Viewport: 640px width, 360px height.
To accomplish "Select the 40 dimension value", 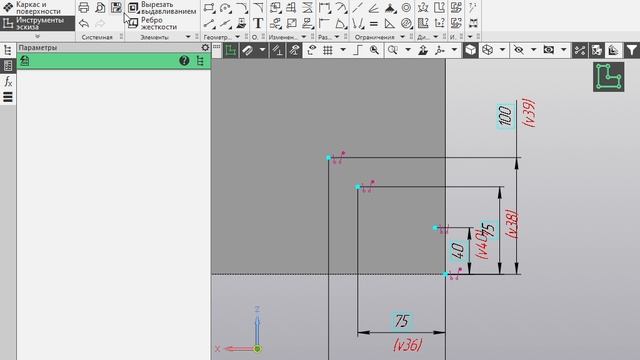I will (458, 251).
